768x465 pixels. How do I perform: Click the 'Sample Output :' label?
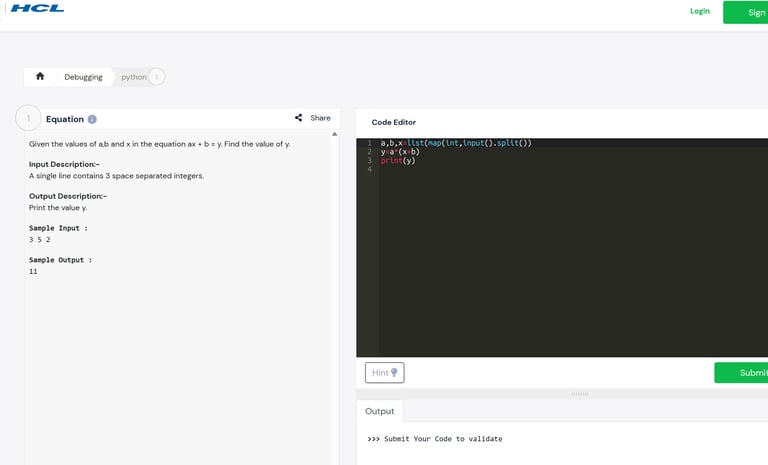click(x=60, y=260)
